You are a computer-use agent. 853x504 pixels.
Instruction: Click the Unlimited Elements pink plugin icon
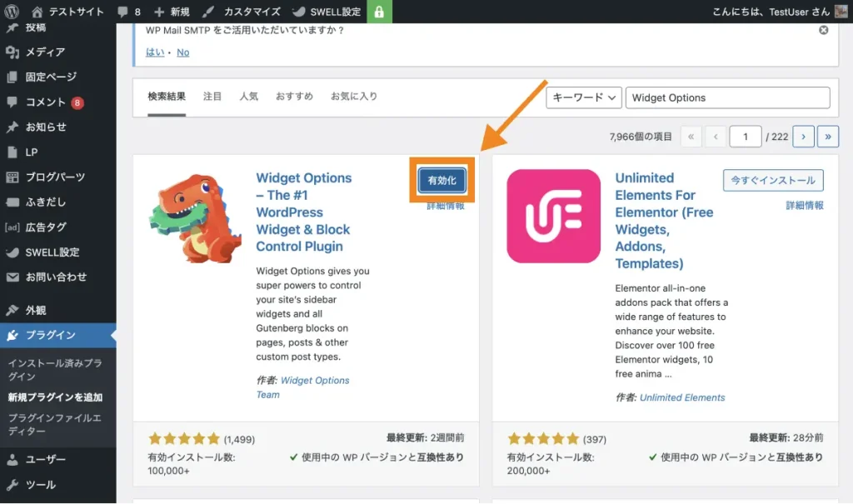pos(553,216)
